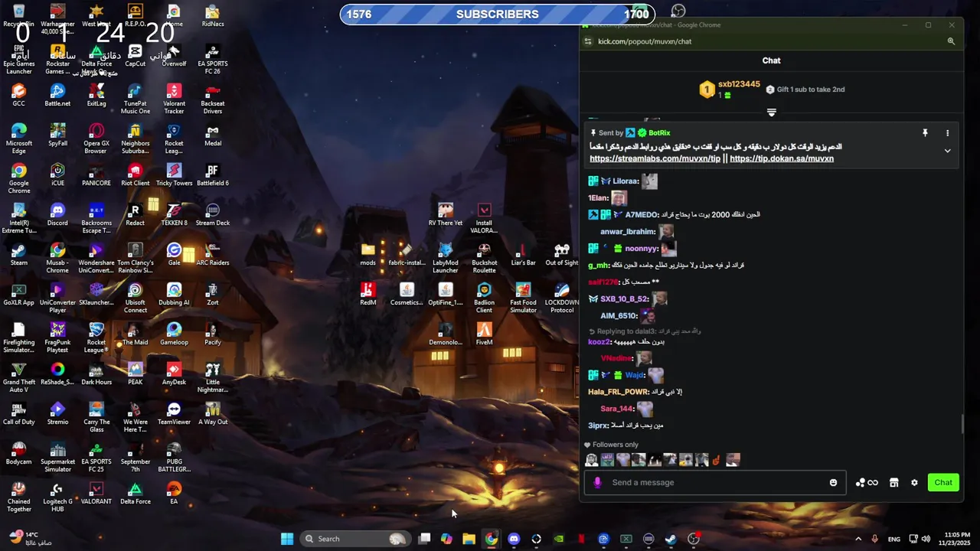Viewport: 980px width, 551px height.
Task: Launch Steam from the desktop
Action: pos(19,254)
